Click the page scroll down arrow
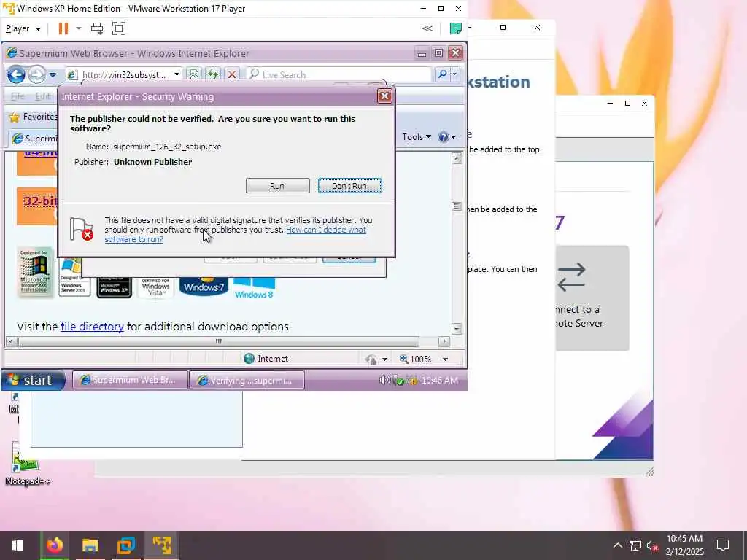Viewport: 747px width, 560px height. pos(457,329)
